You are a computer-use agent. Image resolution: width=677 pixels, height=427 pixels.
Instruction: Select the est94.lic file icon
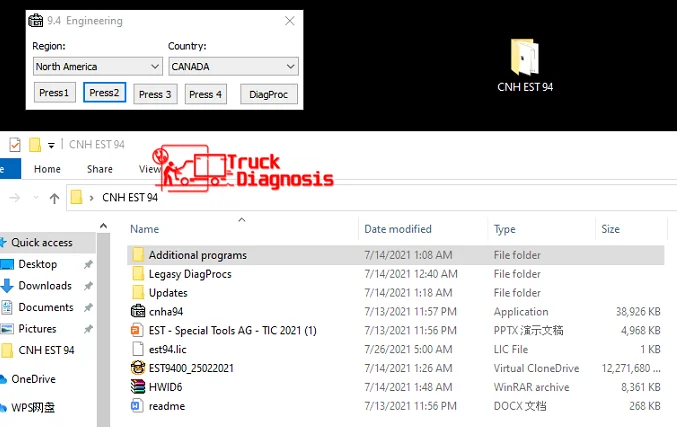click(138, 349)
